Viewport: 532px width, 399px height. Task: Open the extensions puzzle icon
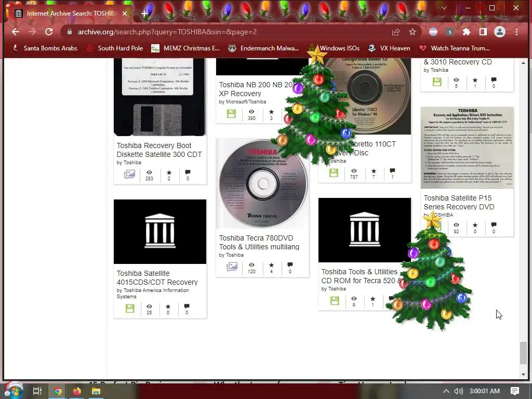coord(467,32)
